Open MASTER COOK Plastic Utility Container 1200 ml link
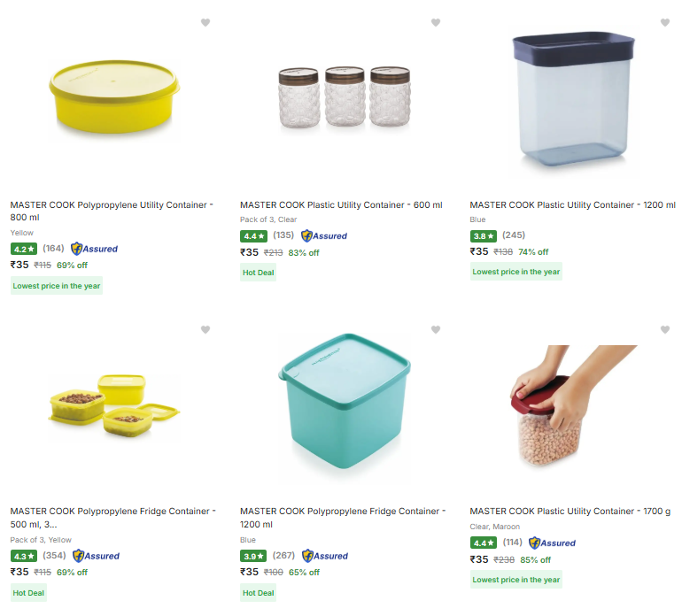 coord(572,205)
